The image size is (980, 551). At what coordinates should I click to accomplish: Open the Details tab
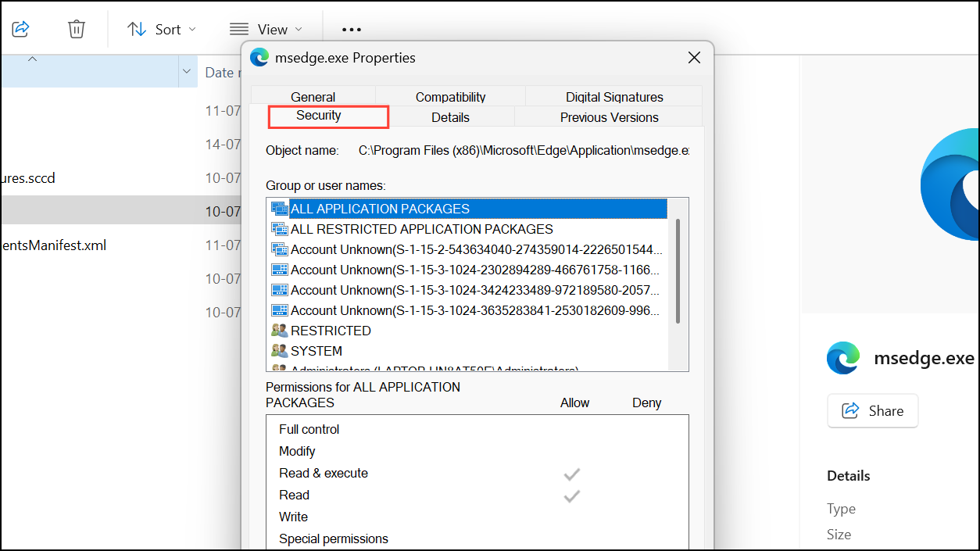click(x=450, y=117)
